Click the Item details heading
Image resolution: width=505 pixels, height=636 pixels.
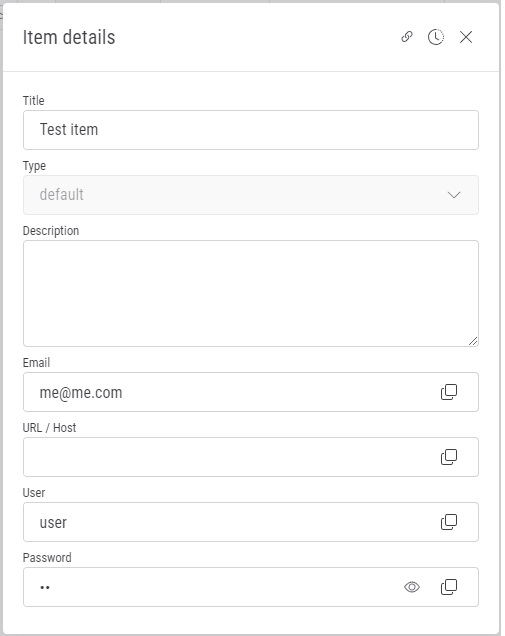[x=69, y=37]
